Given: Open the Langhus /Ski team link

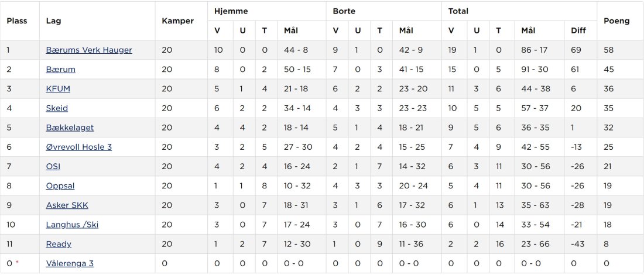Looking at the screenshot, I should pyautogui.click(x=72, y=225).
